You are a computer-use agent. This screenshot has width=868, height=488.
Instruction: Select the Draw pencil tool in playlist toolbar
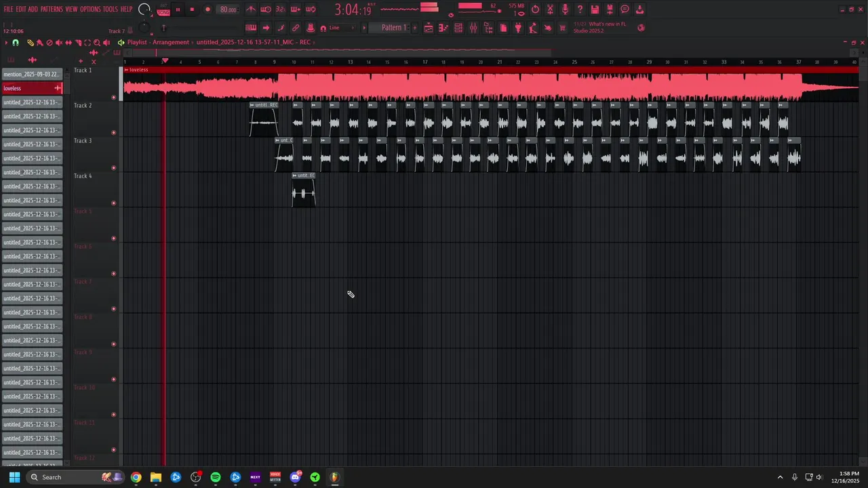pos(31,43)
